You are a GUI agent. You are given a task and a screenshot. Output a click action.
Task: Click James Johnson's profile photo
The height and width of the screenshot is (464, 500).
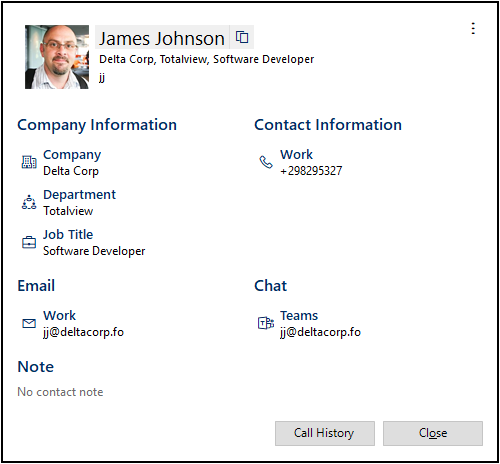click(57, 57)
